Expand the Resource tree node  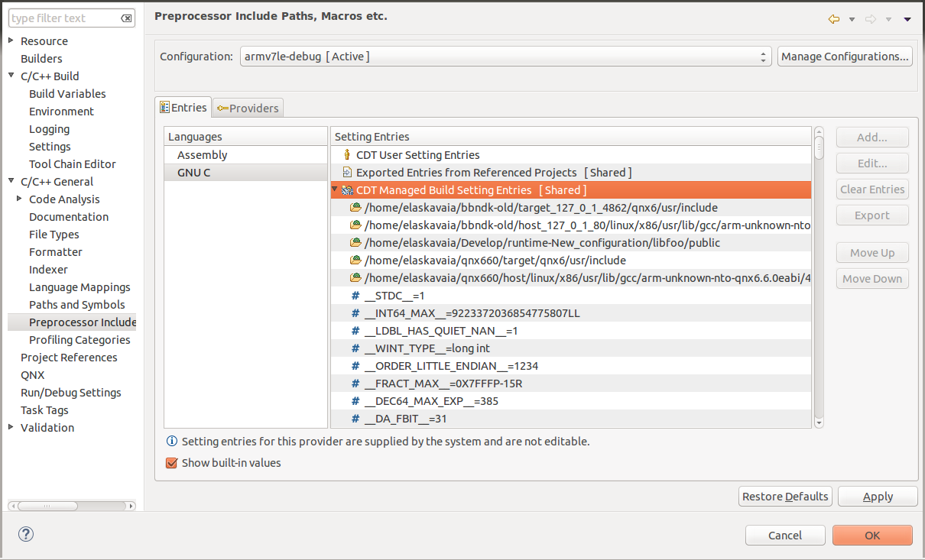(11, 41)
